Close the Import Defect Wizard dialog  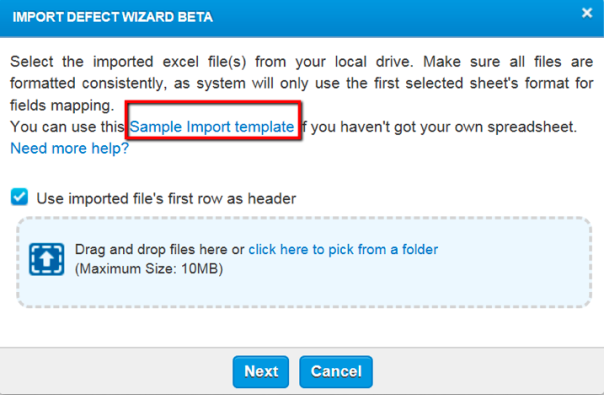tap(587, 13)
